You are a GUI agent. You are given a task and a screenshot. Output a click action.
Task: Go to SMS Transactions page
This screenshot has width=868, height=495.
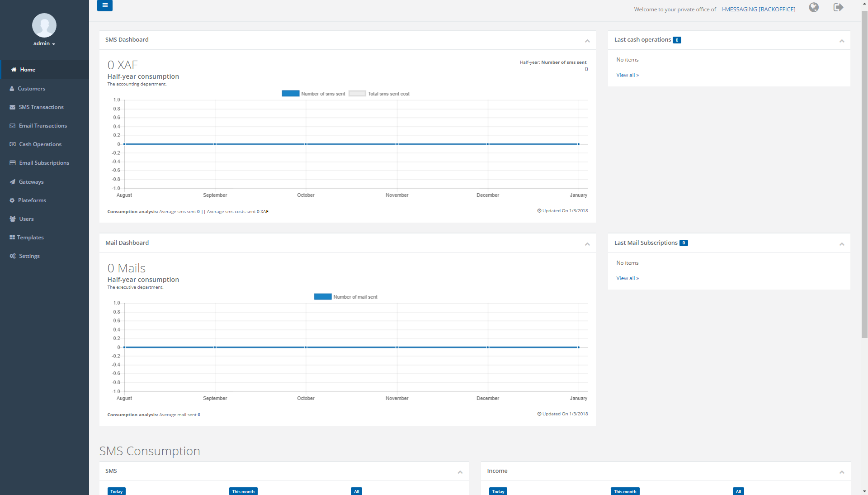click(x=41, y=107)
